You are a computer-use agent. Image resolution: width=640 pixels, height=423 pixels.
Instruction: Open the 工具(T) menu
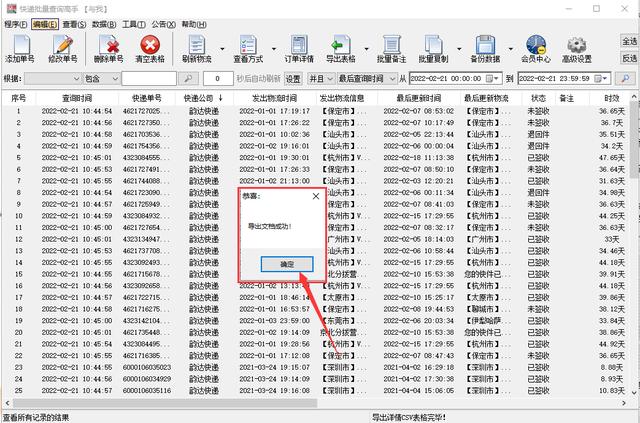pos(134,24)
